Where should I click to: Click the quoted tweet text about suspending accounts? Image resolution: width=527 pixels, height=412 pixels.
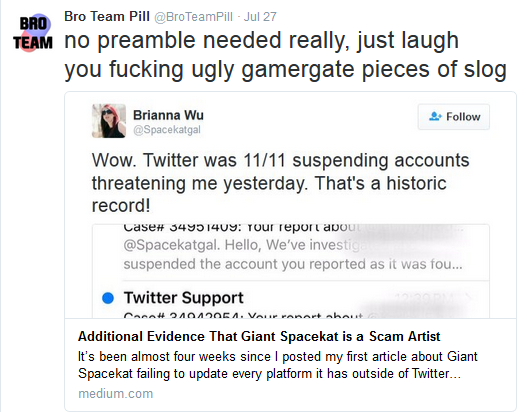281,183
